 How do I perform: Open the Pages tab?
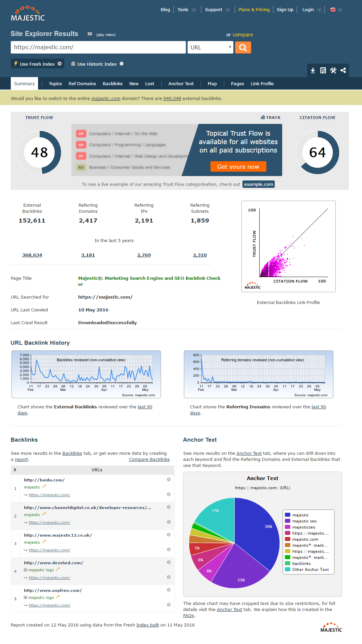click(237, 84)
